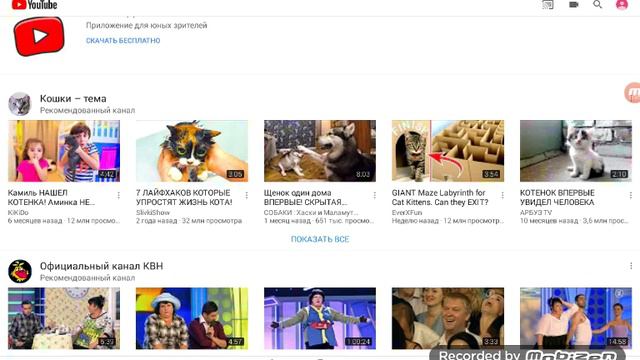The width and height of the screenshot is (640, 360).
Task: Open options menu for КВН channel section
Action: [631, 266]
